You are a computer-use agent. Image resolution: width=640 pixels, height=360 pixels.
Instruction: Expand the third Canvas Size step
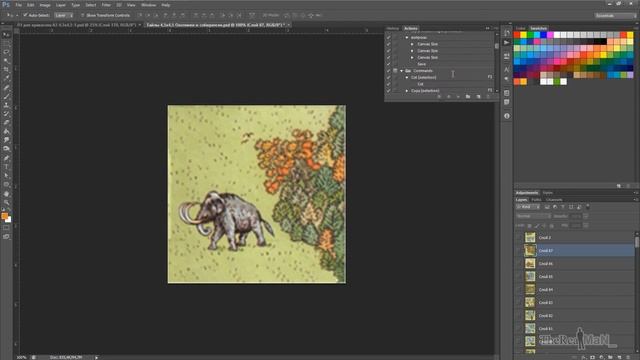point(412,58)
